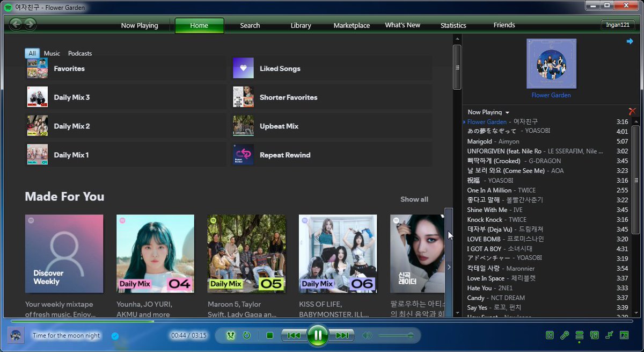
Task: Mute the volume speaker icon
Action: (x=367, y=335)
